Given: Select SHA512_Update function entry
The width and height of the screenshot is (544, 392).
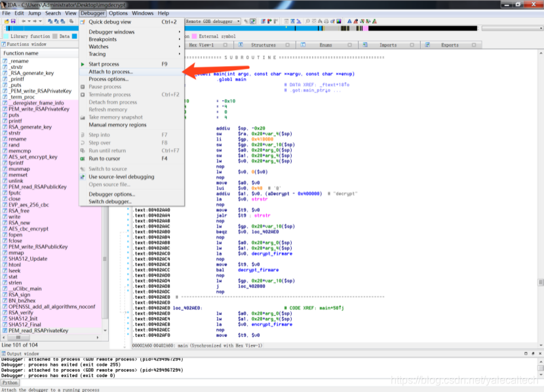Looking at the screenshot, I should (28, 259).
